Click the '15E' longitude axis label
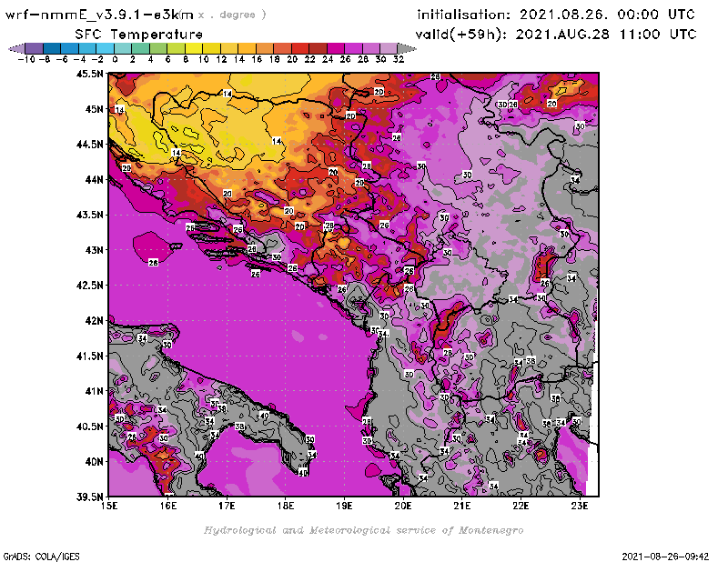Screen dimensions: 728x562 (x=109, y=506)
